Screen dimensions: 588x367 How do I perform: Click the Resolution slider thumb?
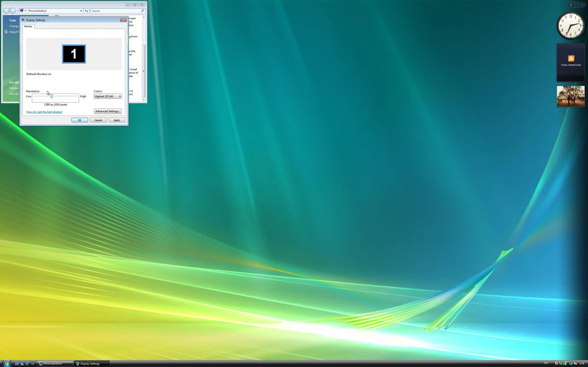pos(51,96)
